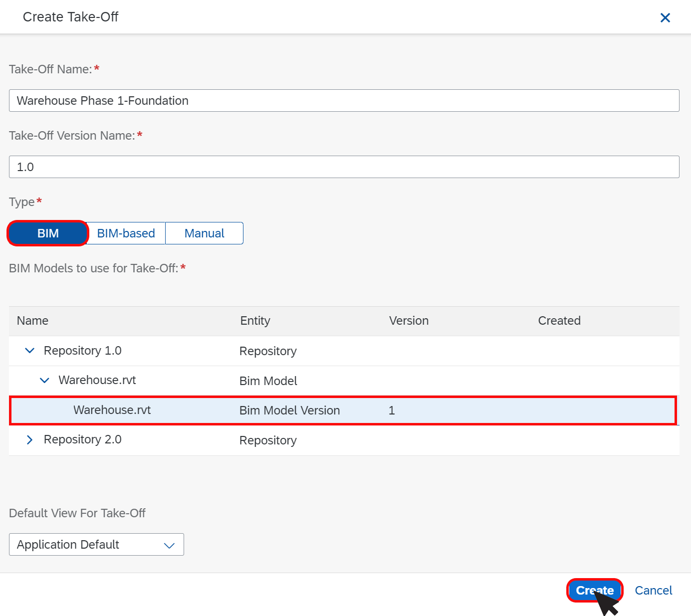Click the Name column header
Screen dimensions: 691x616
point(33,321)
